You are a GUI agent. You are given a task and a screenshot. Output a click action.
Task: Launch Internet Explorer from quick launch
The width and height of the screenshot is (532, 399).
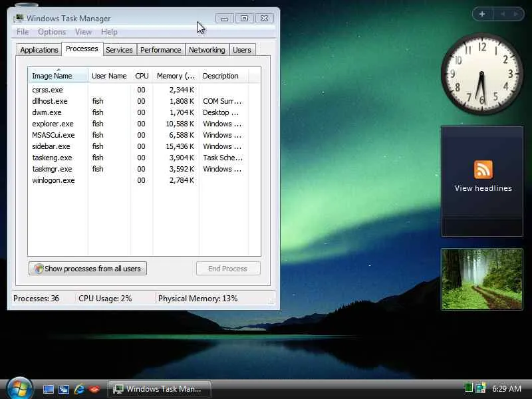(x=79, y=389)
